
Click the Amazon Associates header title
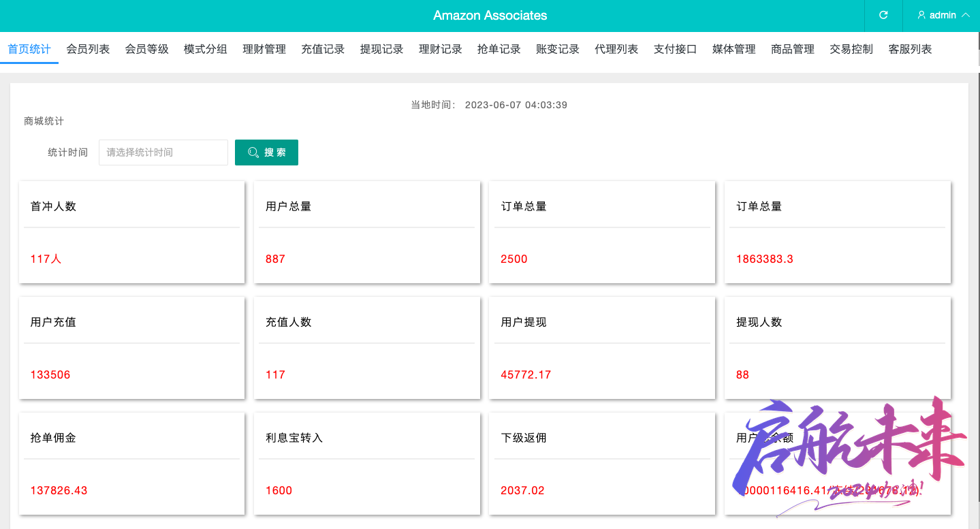490,15
